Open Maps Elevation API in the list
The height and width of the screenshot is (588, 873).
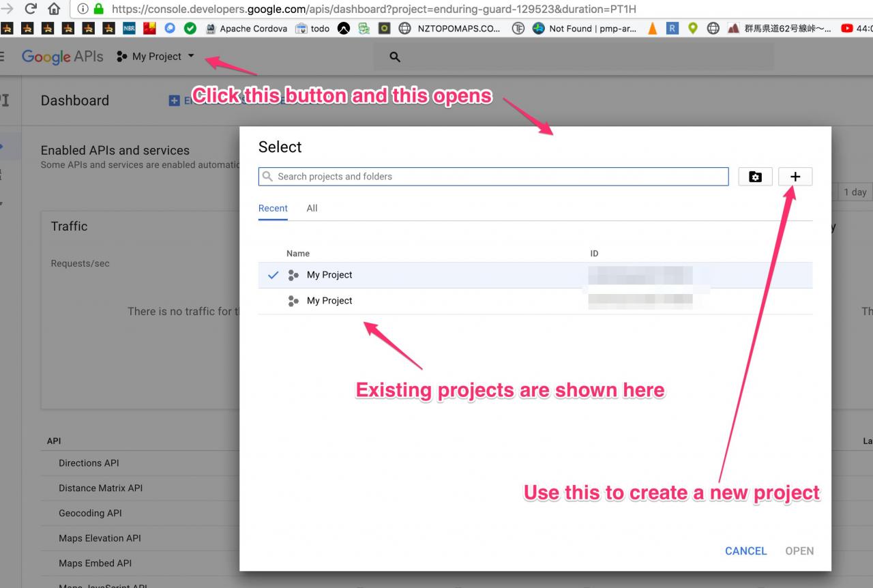click(x=100, y=538)
